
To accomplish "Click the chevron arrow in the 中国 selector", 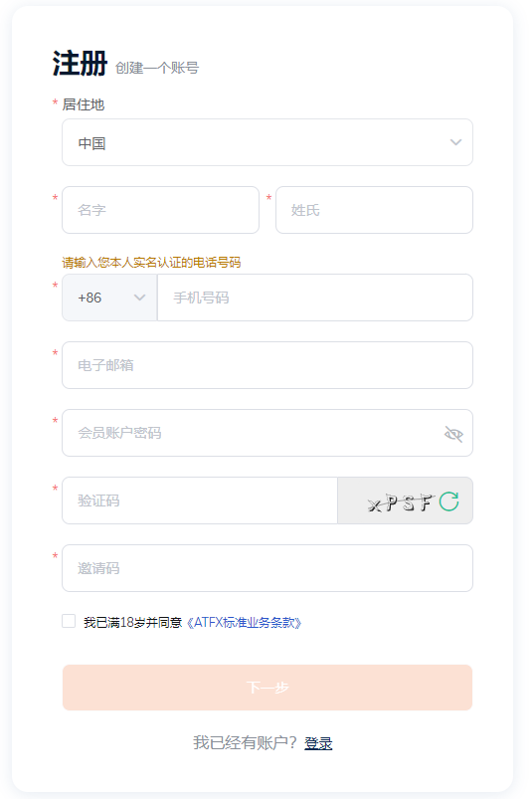I will pyautogui.click(x=455, y=142).
